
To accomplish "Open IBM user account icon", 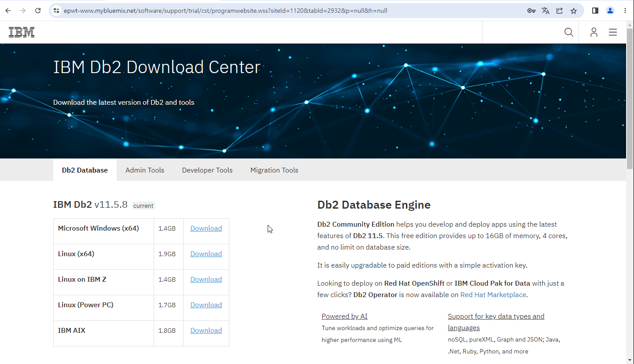I will pos(594,32).
